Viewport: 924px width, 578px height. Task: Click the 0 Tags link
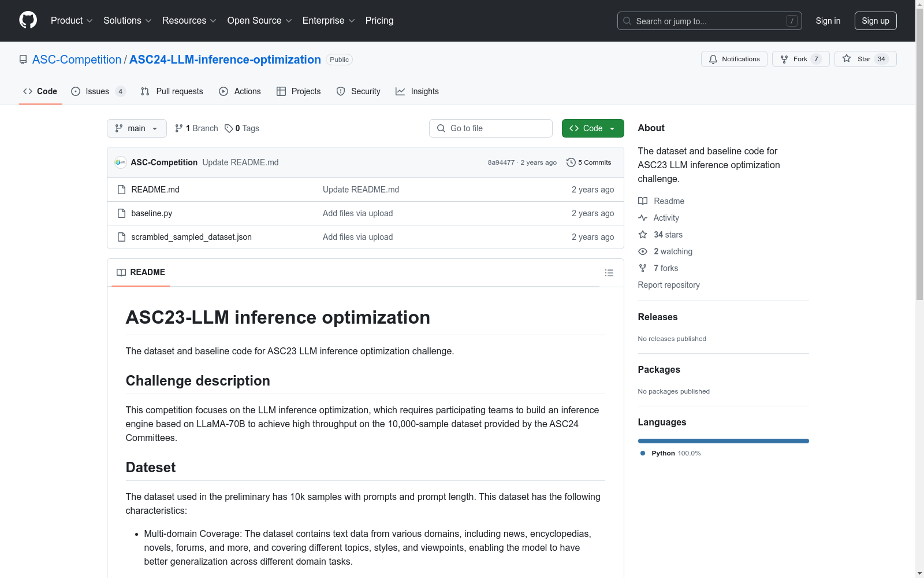(242, 128)
